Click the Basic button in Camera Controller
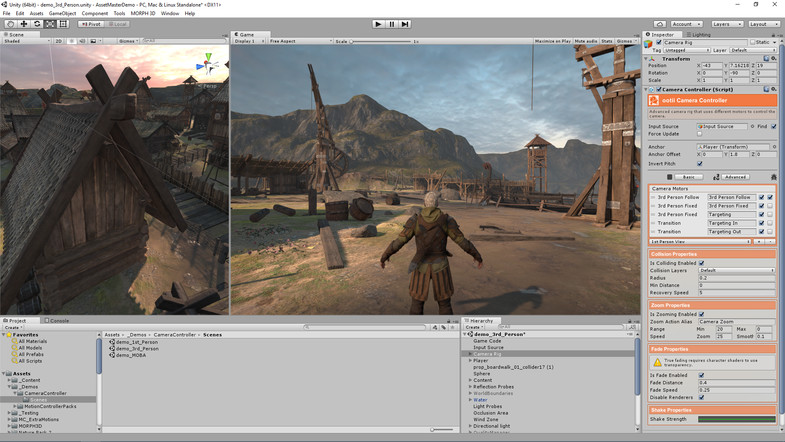 click(689, 177)
